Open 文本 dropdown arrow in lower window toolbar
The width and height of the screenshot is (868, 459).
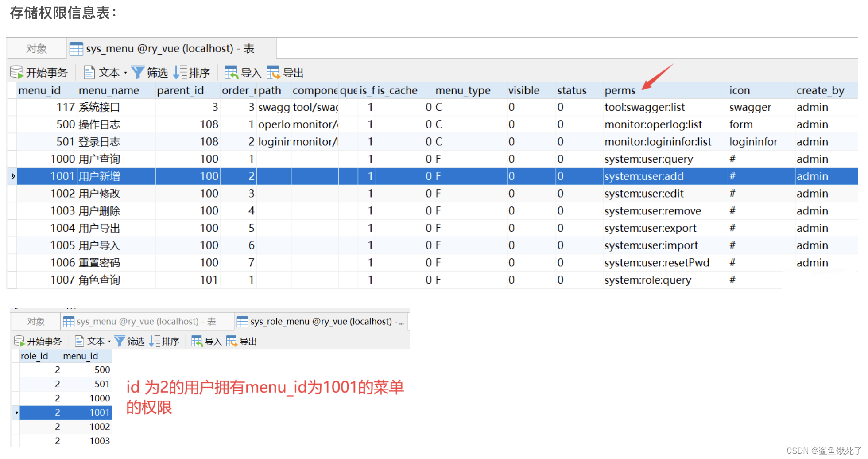pyautogui.click(x=109, y=341)
